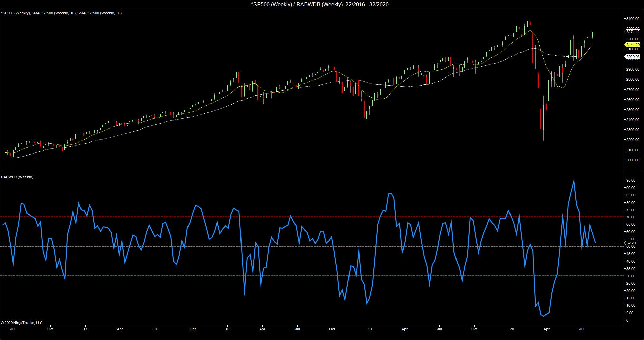The height and width of the screenshot is (340, 644).
Task: Click the 2000.00 price axis label
Action: click(x=632, y=160)
